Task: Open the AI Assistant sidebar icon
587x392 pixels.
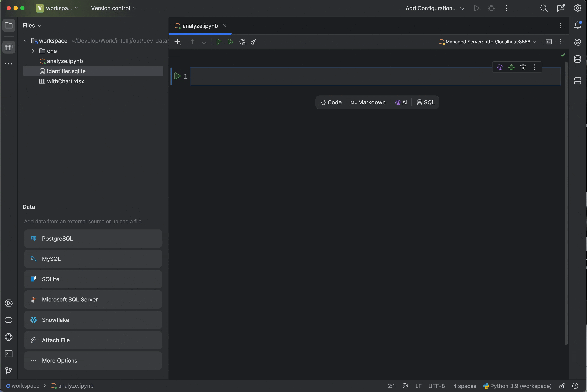Action: click(x=578, y=42)
